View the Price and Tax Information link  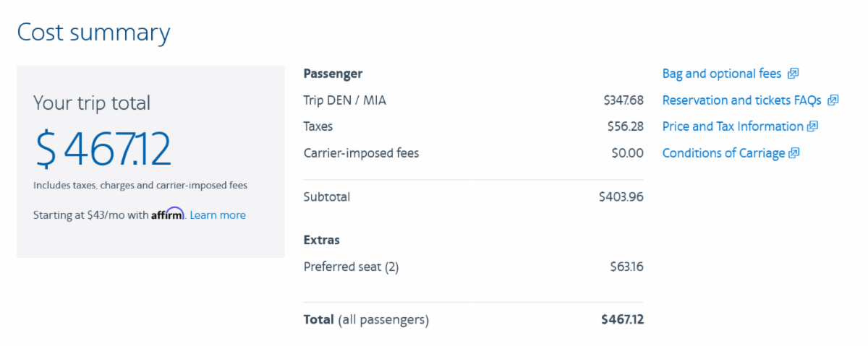coord(732,126)
